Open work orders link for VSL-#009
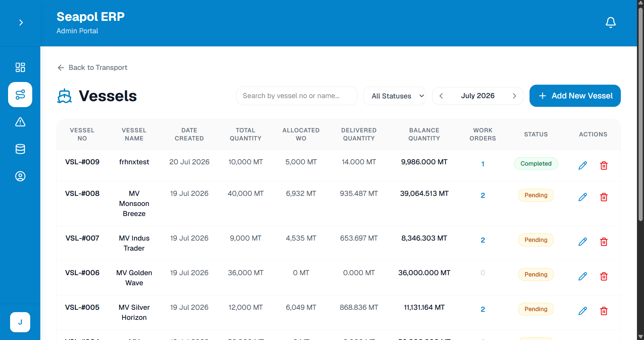The height and width of the screenshot is (340, 644). click(x=483, y=164)
